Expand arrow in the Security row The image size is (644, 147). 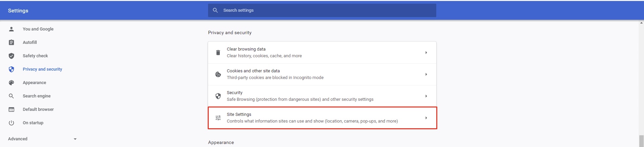coord(426,96)
